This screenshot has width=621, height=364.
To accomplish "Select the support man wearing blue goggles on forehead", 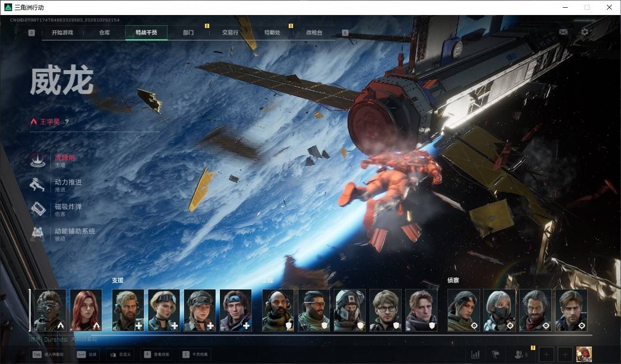I will tap(235, 310).
